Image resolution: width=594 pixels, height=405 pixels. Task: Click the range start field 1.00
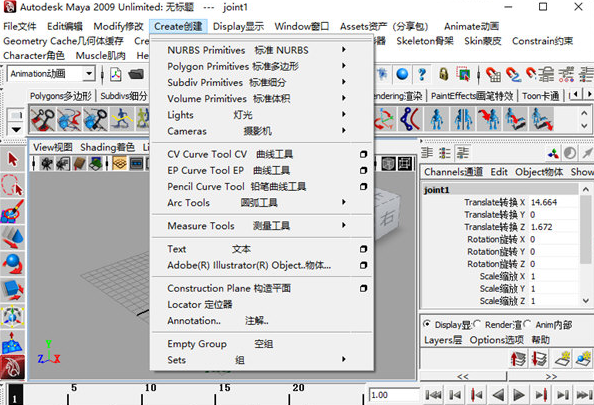pos(394,395)
